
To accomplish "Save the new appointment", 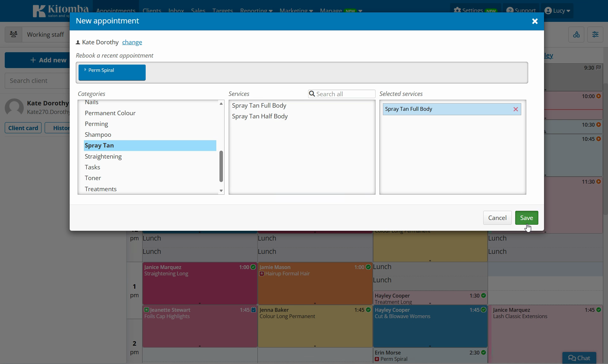I will (526, 218).
